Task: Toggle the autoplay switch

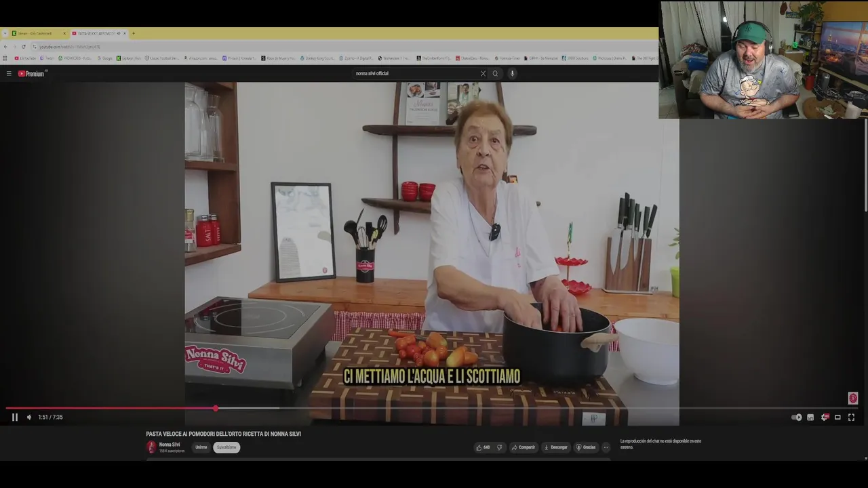Action: (797, 418)
